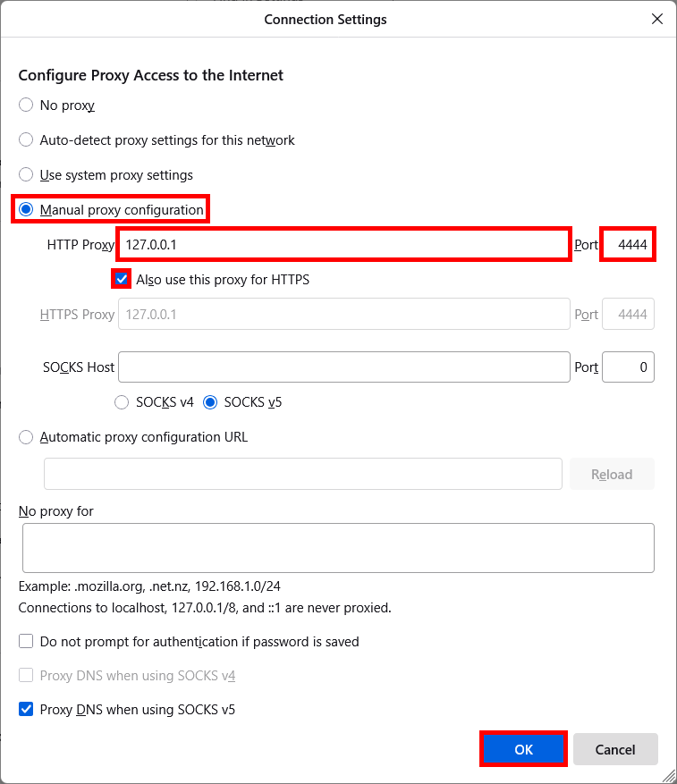
Task: Click inside the HTTP Proxy address field
Action: 343,244
